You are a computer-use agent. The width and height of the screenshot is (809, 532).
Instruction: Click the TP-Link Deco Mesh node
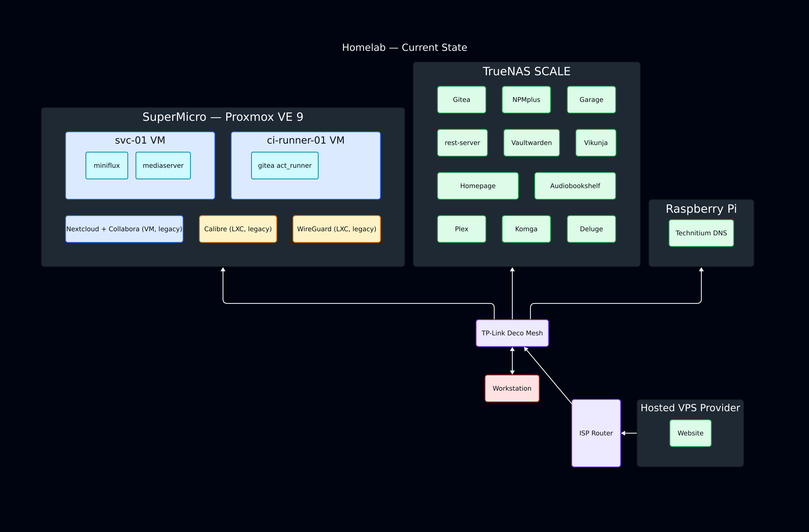pos(512,333)
